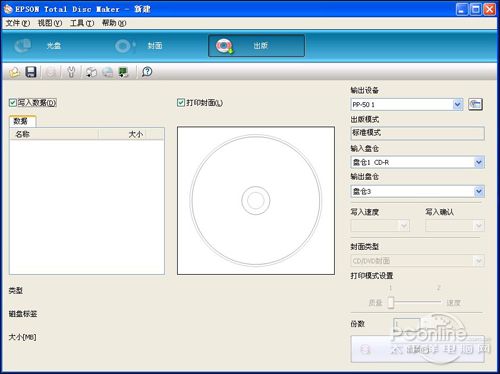Click the open file toolbar icon
This screenshot has width=500, height=374.
[x=14, y=72]
